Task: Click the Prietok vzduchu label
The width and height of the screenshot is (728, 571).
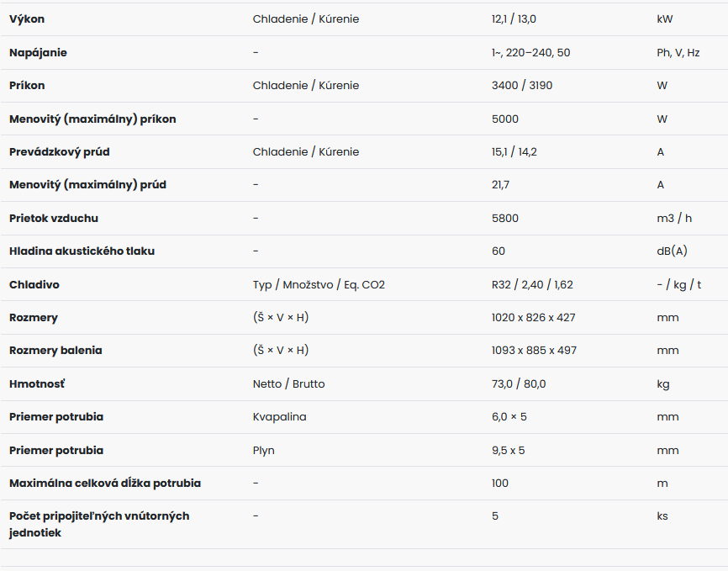Action: point(54,219)
